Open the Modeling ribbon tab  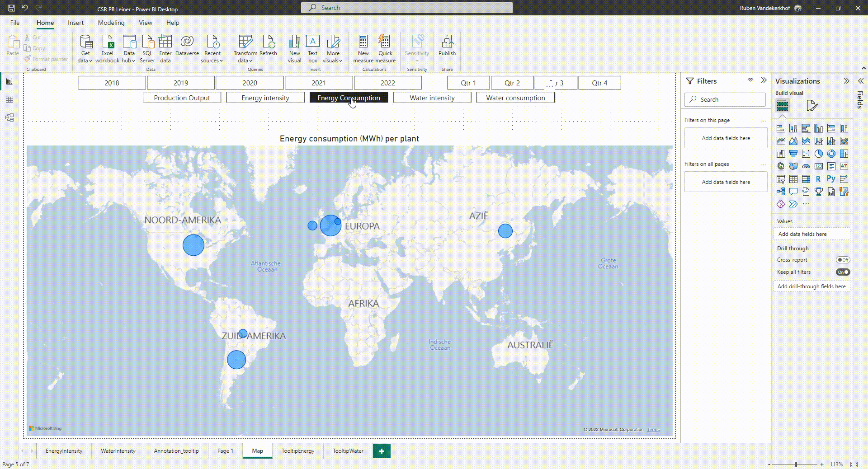pos(111,23)
